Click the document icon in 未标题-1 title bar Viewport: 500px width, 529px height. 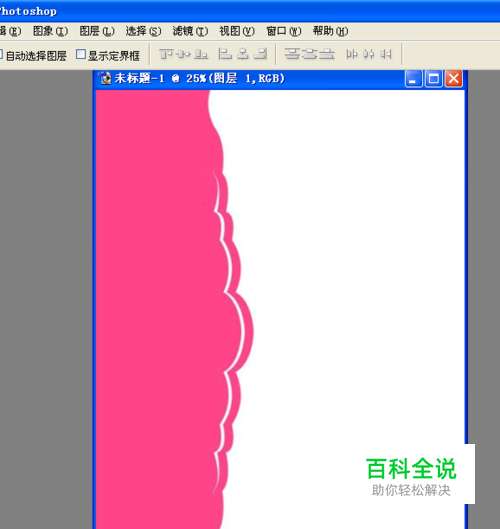tap(105, 78)
